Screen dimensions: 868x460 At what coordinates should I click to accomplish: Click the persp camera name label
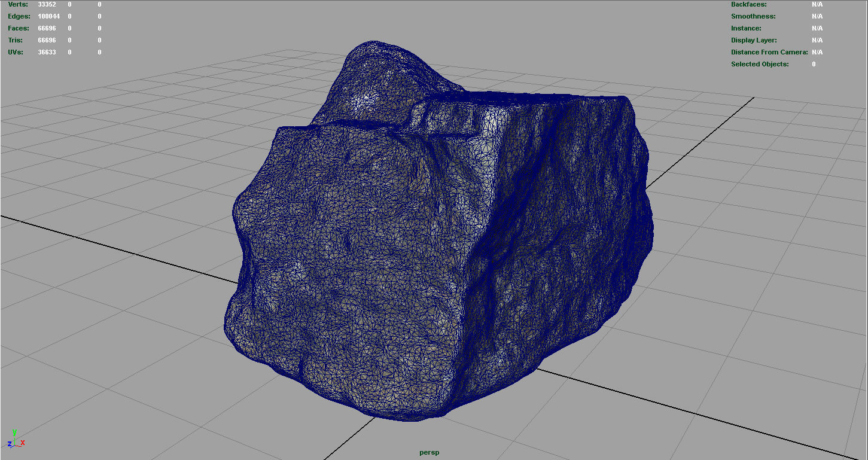[x=430, y=452]
